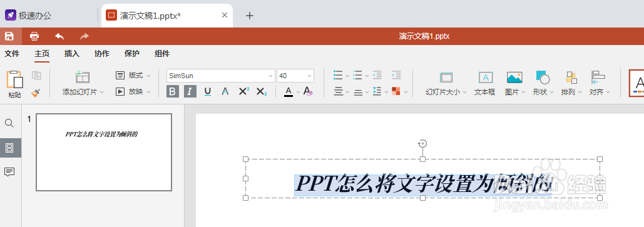Open the 图片 dropdown arrow
644x227 pixels.
[524, 93]
